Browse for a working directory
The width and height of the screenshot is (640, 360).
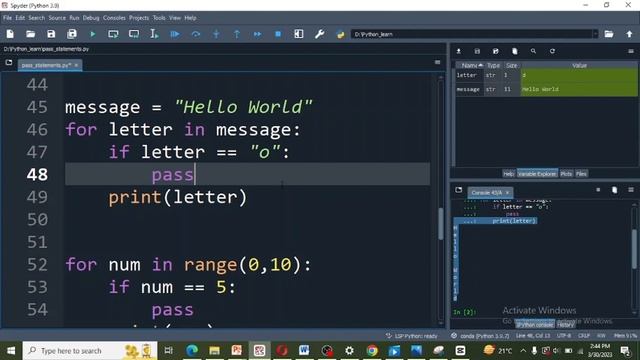click(x=609, y=34)
